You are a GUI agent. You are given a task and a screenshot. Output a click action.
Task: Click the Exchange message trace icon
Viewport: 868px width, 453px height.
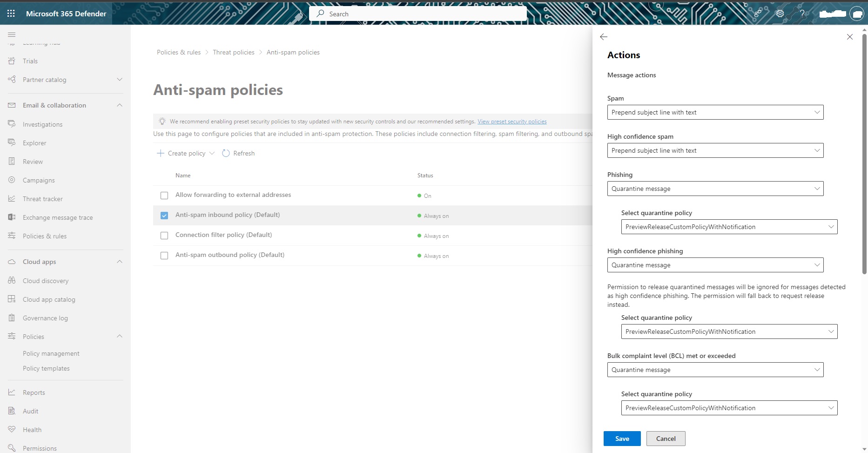click(12, 217)
